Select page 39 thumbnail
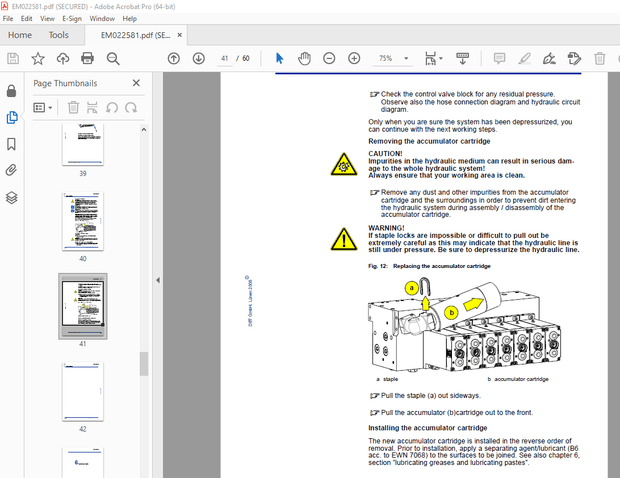Screen dimensions: 620x478 click(x=83, y=145)
